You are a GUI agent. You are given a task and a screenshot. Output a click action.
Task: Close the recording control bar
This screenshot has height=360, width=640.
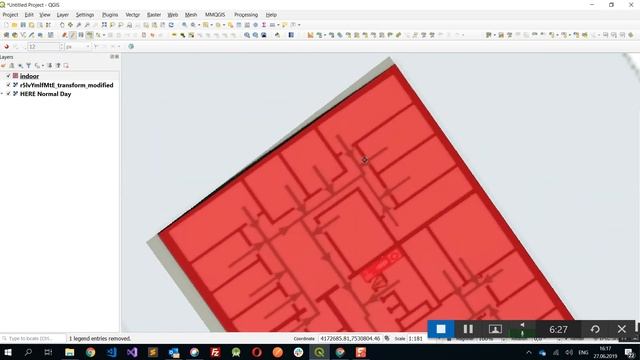[622, 329]
